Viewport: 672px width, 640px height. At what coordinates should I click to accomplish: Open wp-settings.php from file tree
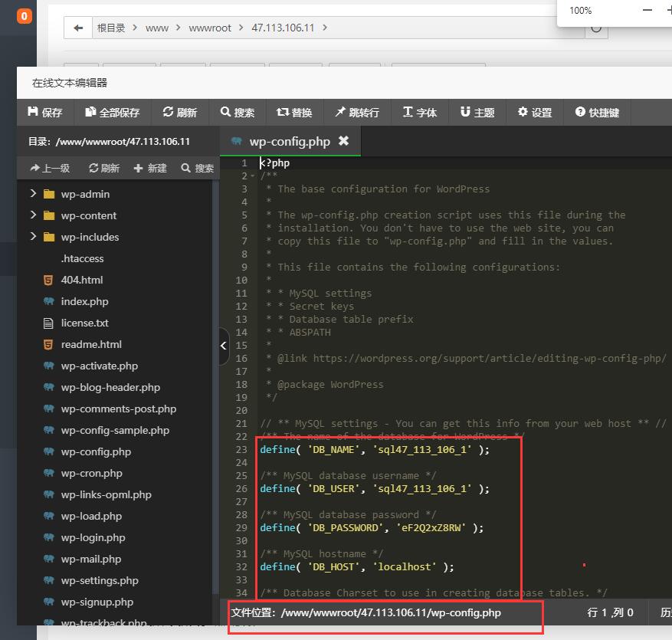(100, 580)
